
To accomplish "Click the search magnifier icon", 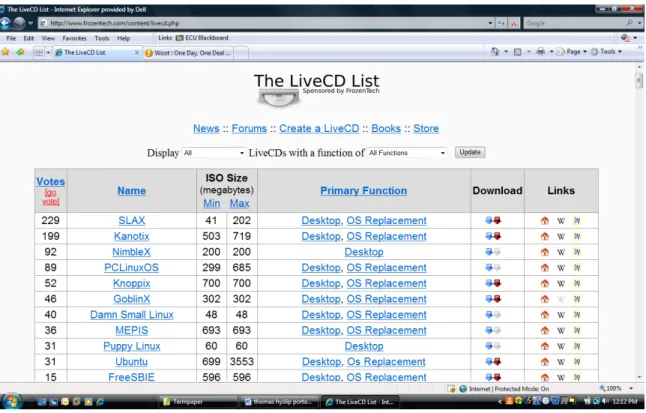I will coord(629,23).
